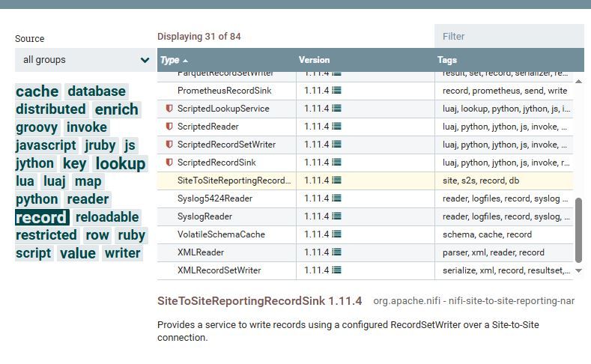The image size is (591, 364).
Task: Enable the 'lookup' tag filter
Action: [120, 163]
